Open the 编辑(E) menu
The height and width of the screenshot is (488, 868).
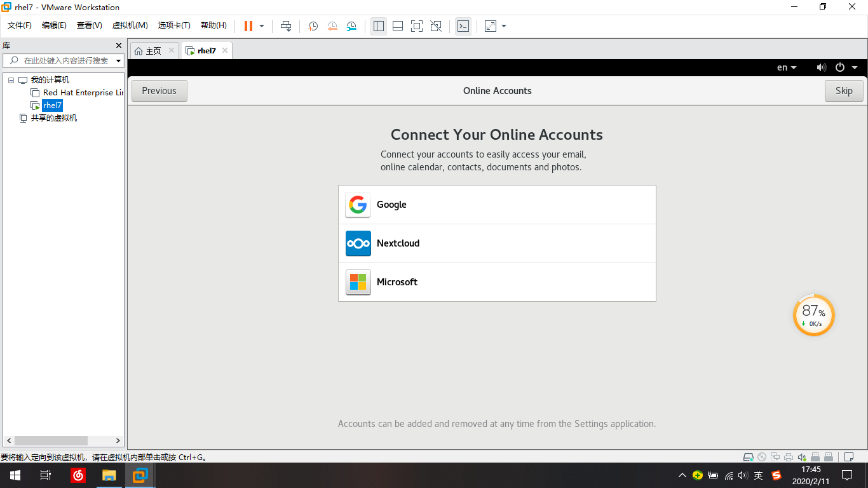coord(54,25)
